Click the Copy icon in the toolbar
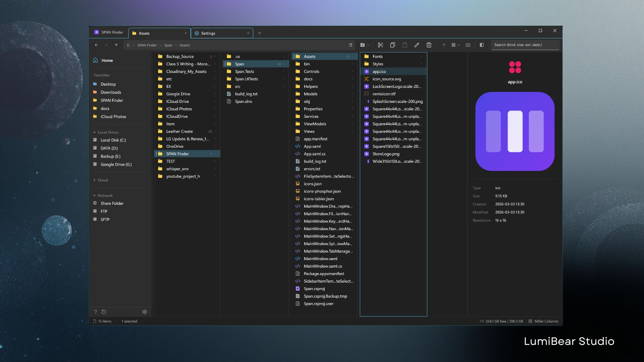 tap(392, 45)
